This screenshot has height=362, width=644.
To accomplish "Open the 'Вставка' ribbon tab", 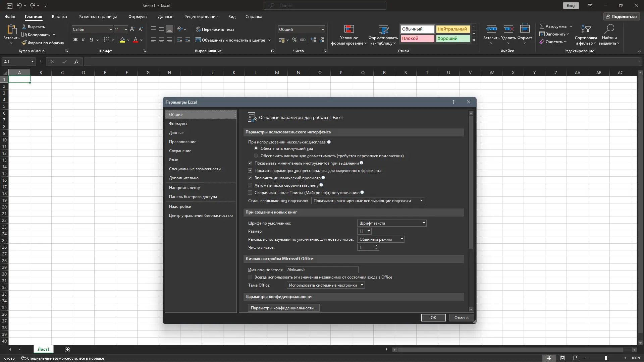I will 59,16.
